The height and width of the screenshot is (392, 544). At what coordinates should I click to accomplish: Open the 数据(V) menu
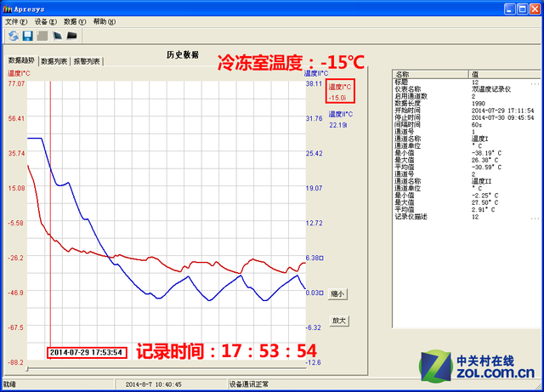click(x=75, y=22)
